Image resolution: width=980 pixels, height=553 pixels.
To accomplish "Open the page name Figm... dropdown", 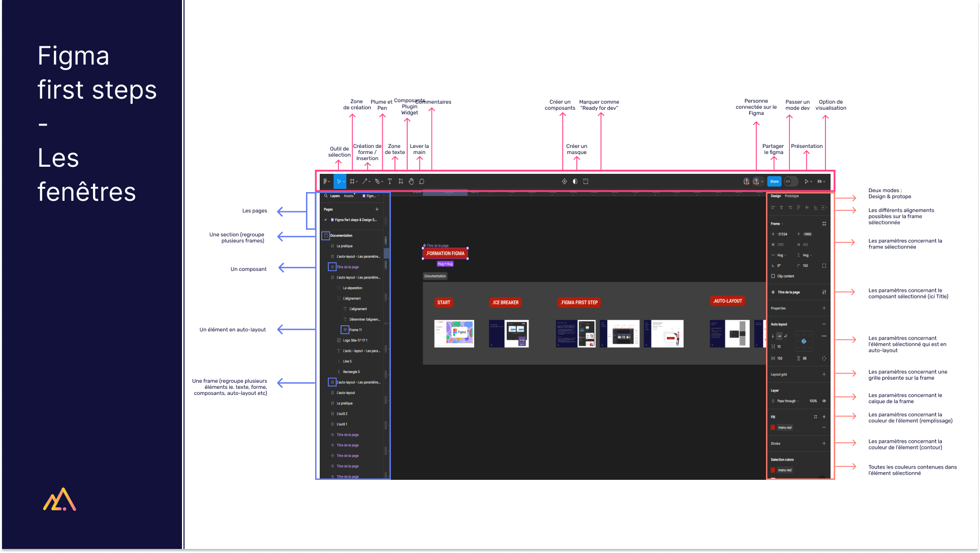I will coord(371,196).
